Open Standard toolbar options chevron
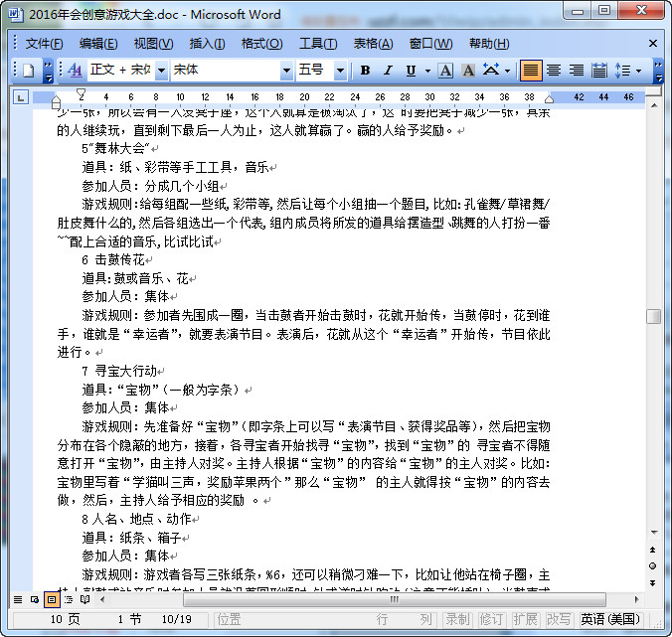Image resolution: width=672 pixels, height=637 pixels. pyautogui.click(x=49, y=71)
